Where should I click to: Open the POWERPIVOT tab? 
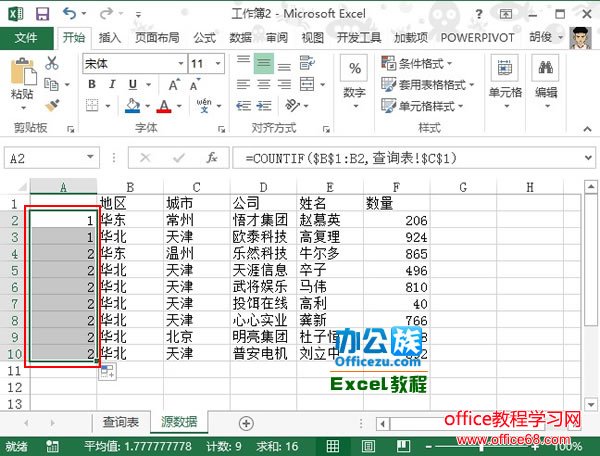[x=478, y=37]
